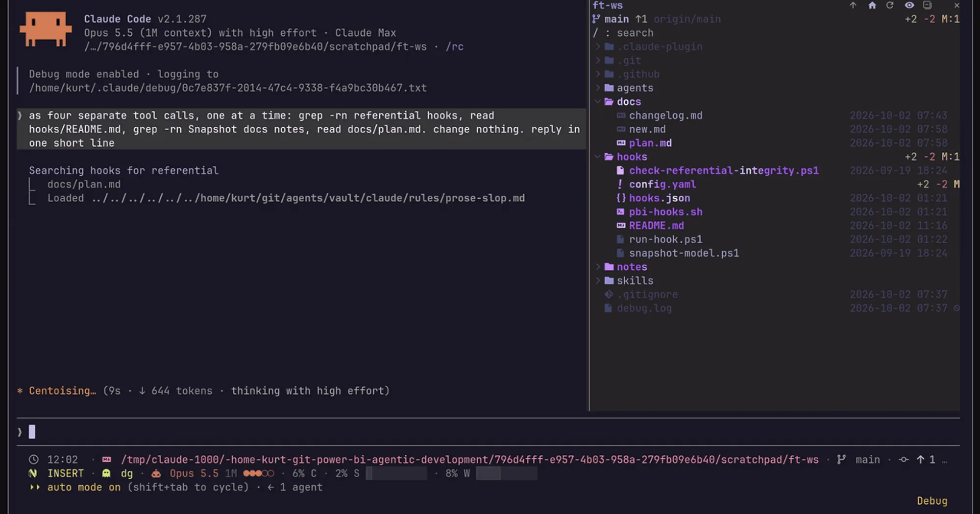Click the orange robot icon beside Opus 5.5
This screenshot has height=514, width=980.
click(x=156, y=473)
